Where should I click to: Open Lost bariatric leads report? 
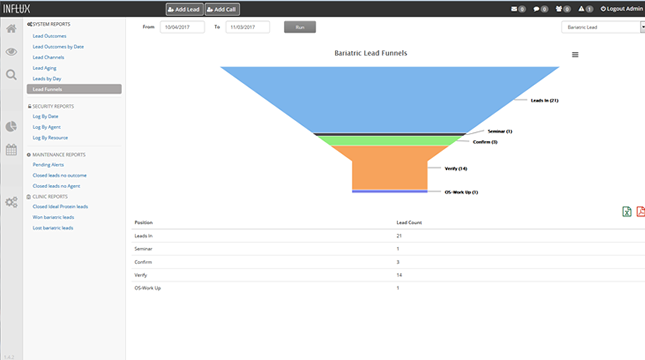(x=53, y=228)
